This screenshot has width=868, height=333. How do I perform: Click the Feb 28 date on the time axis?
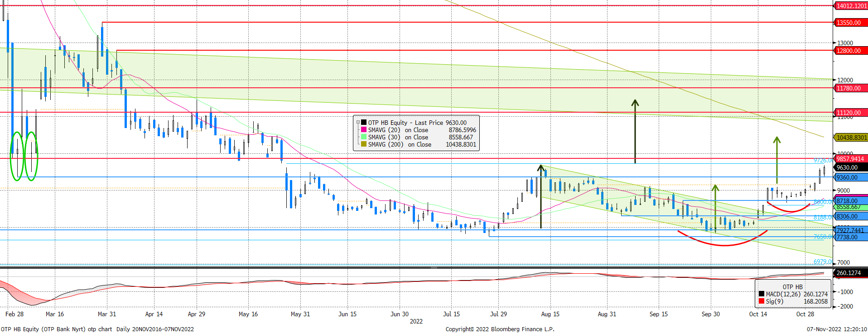14,314
